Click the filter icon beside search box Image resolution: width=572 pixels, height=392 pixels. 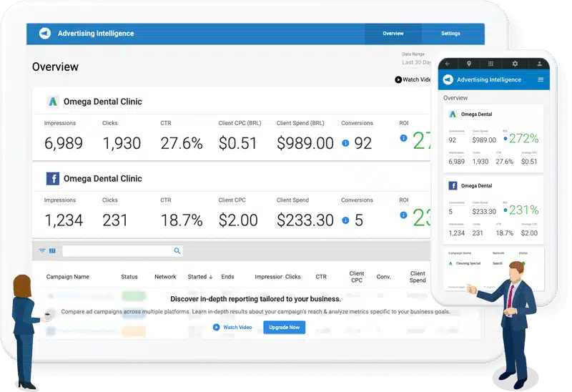(x=42, y=251)
